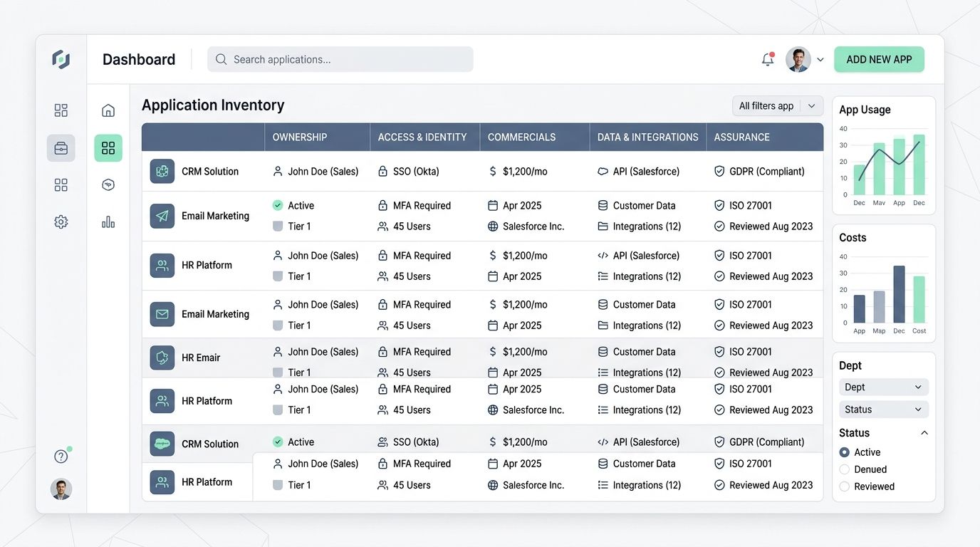The width and height of the screenshot is (980, 547).
Task: Open the Status dropdown
Action: [x=884, y=410]
